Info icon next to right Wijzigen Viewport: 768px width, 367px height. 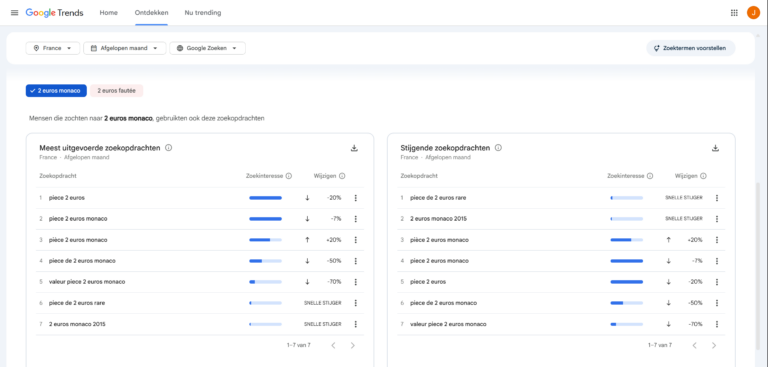click(703, 176)
